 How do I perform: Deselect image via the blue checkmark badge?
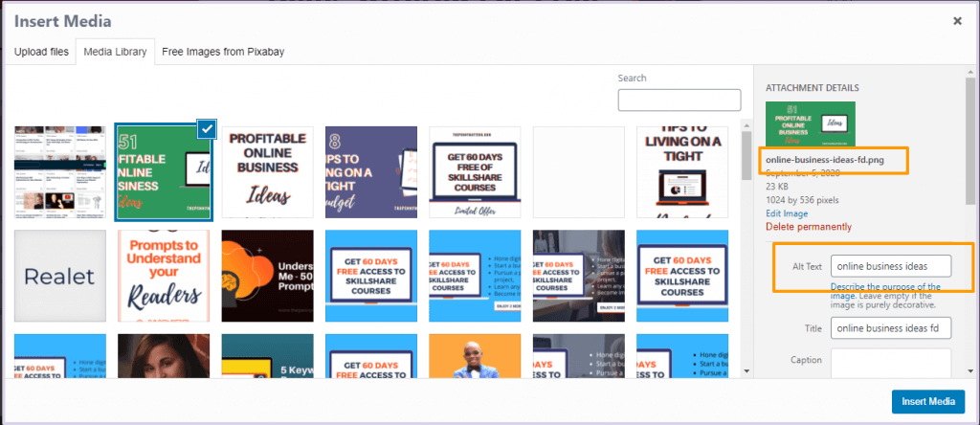coord(207,128)
